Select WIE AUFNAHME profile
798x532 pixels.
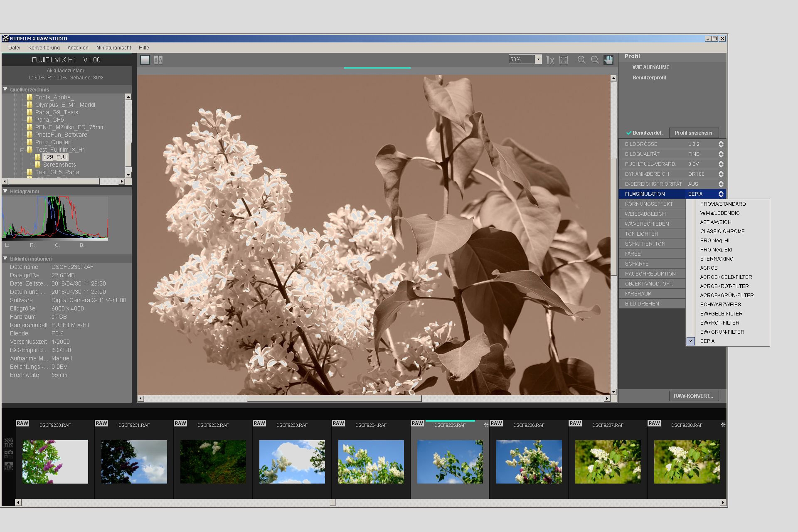click(x=651, y=67)
